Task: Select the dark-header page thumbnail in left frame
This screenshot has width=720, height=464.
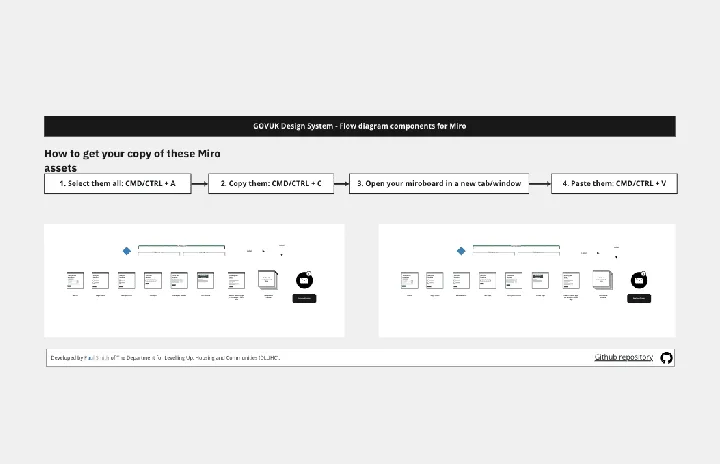Action: point(206,280)
